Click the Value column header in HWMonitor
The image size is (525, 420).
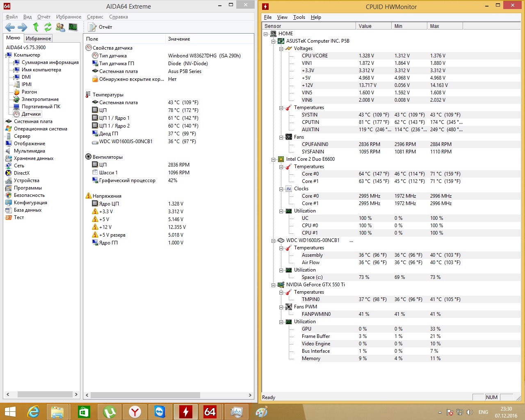[x=374, y=26]
